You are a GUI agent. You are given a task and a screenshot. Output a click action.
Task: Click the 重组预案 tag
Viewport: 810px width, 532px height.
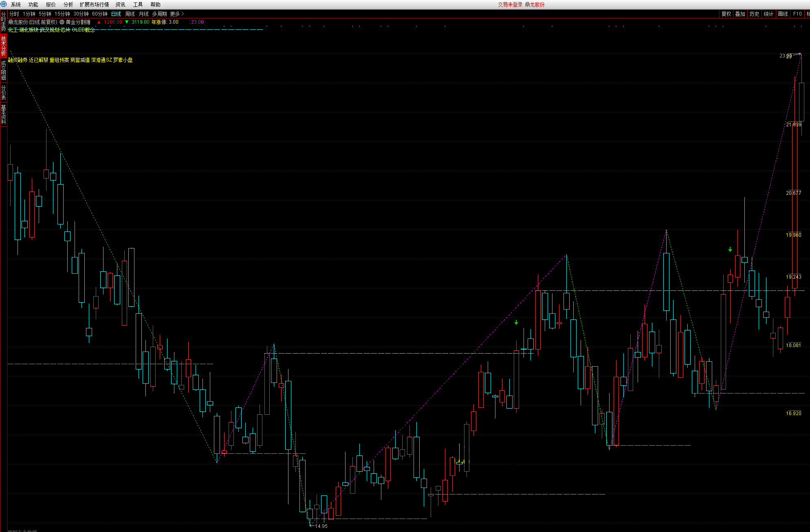tap(59, 60)
